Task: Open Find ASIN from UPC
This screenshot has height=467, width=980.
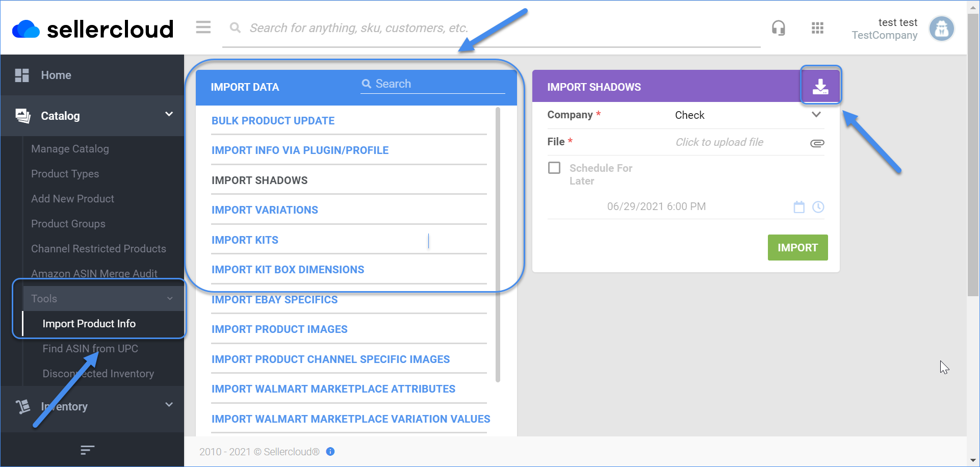Action: coord(90,349)
